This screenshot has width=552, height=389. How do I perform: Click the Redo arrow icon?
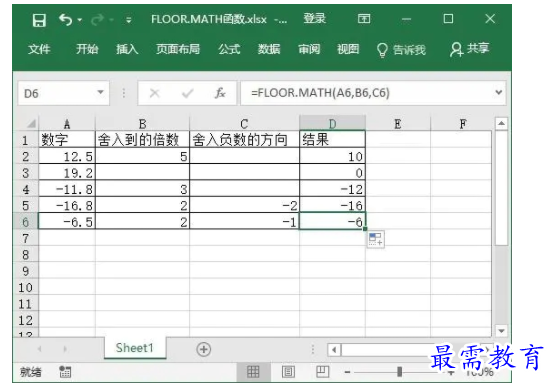[x=97, y=20]
